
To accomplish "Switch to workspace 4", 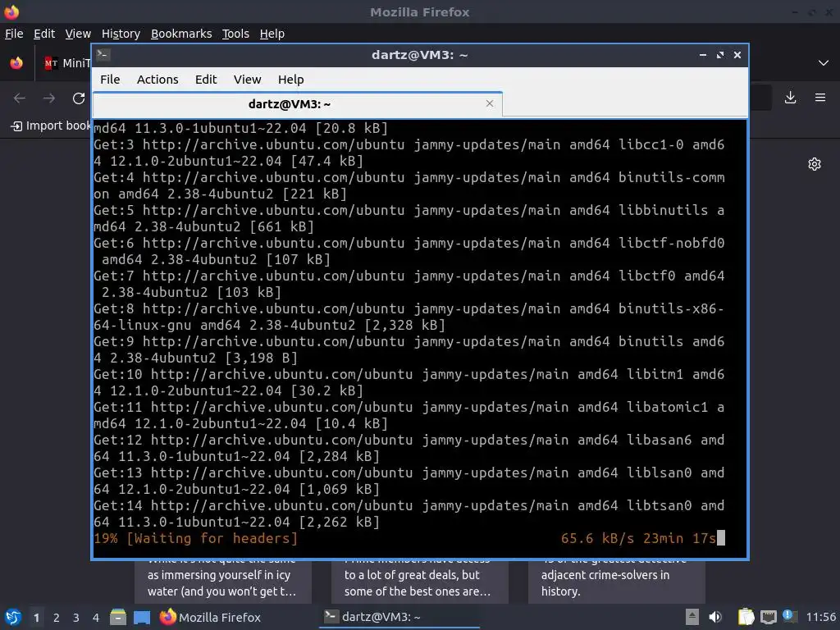I will 95,618.
